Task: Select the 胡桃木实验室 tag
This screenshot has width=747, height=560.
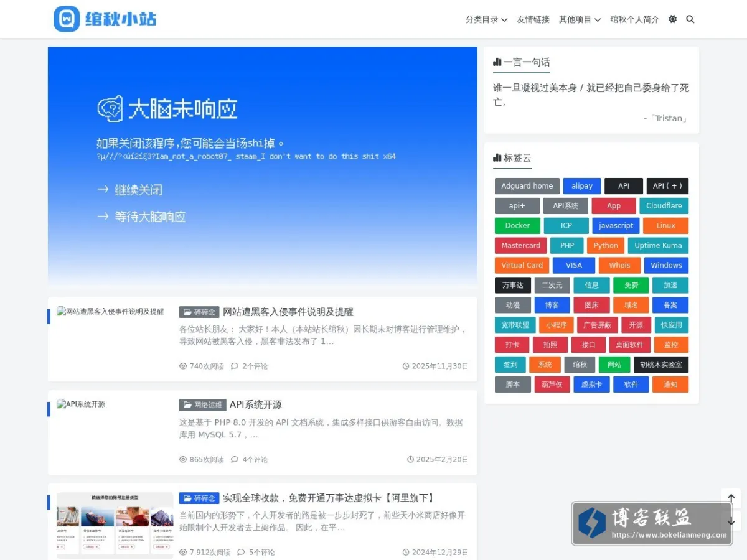Action: click(661, 365)
